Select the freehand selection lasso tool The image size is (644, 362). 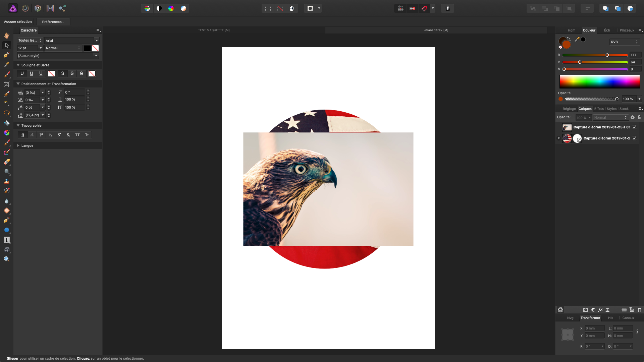6,113
